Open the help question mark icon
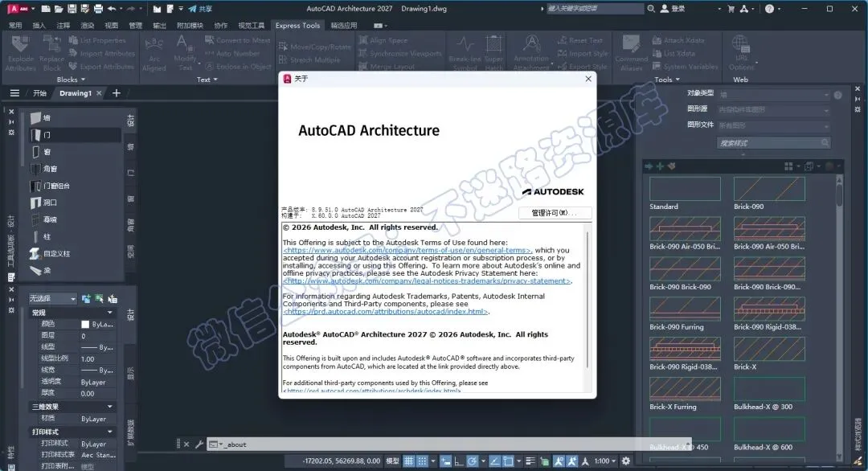 coord(769,9)
